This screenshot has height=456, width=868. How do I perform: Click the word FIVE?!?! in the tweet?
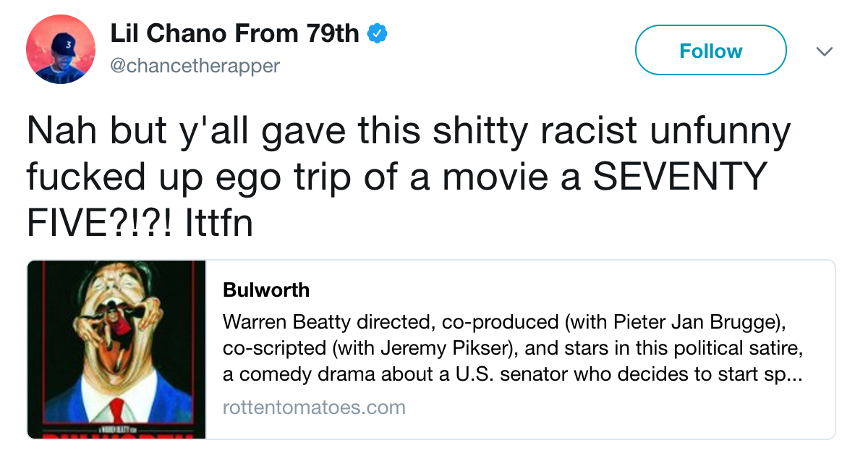[x=100, y=223]
